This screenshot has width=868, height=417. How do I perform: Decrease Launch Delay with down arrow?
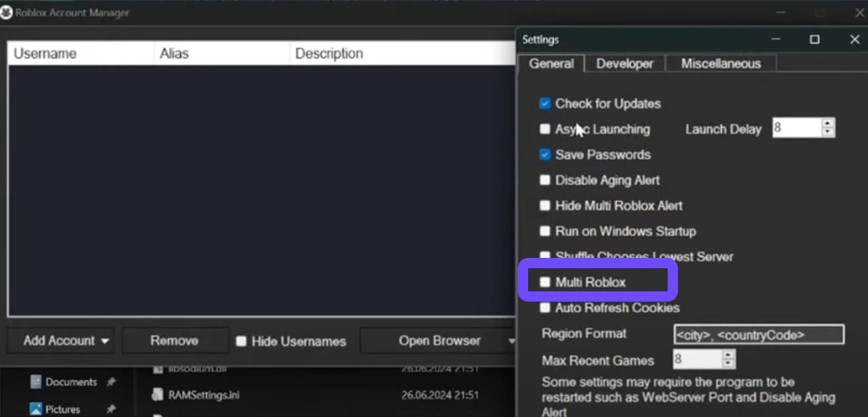click(x=828, y=133)
